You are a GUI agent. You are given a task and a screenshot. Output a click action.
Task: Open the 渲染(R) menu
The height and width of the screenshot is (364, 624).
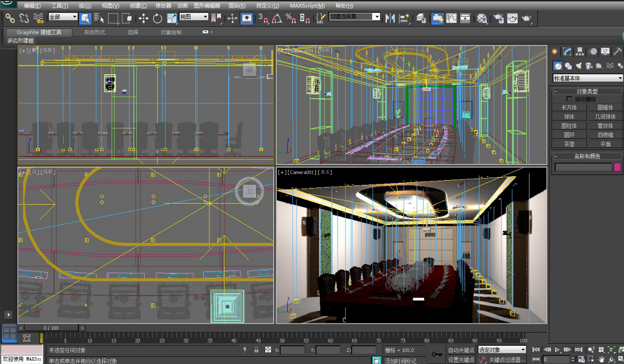pos(237,6)
